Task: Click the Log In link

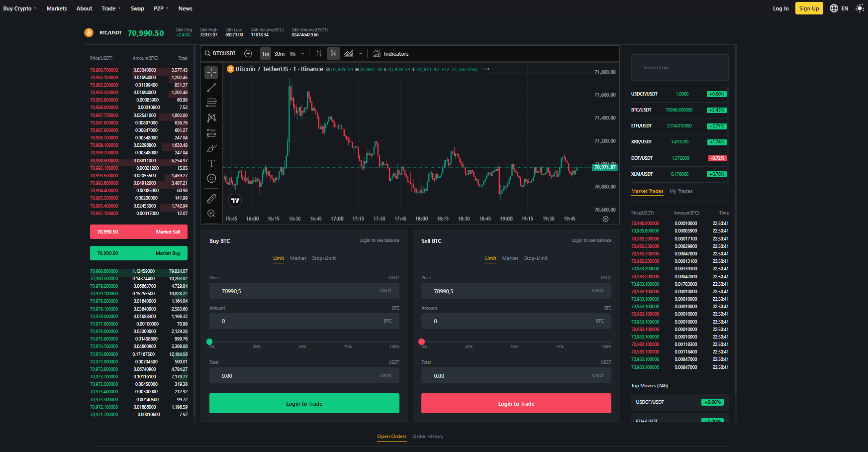Action: click(x=780, y=8)
